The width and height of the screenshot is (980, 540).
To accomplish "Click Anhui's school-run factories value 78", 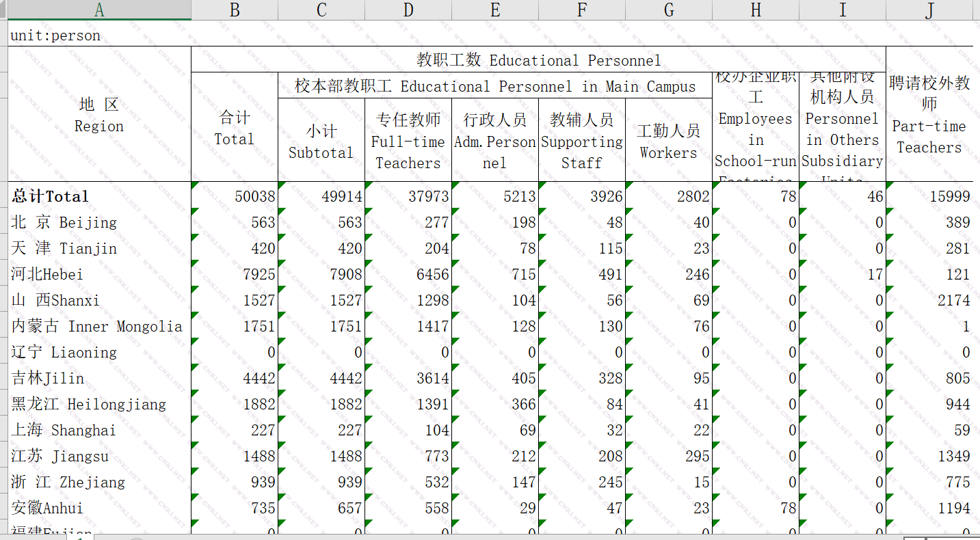I will pyautogui.click(x=756, y=509).
